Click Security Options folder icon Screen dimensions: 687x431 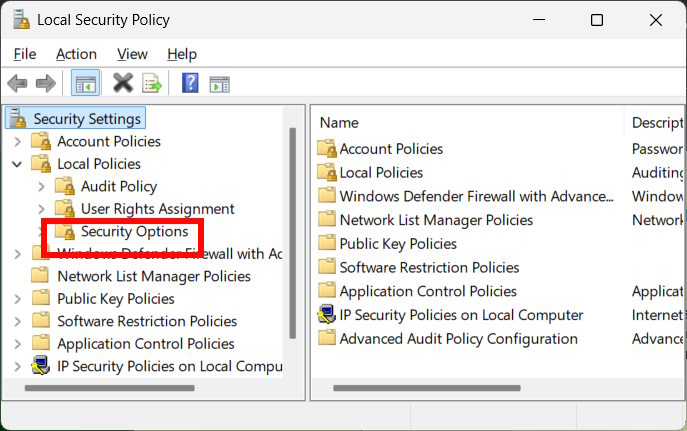pyautogui.click(x=65, y=231)
